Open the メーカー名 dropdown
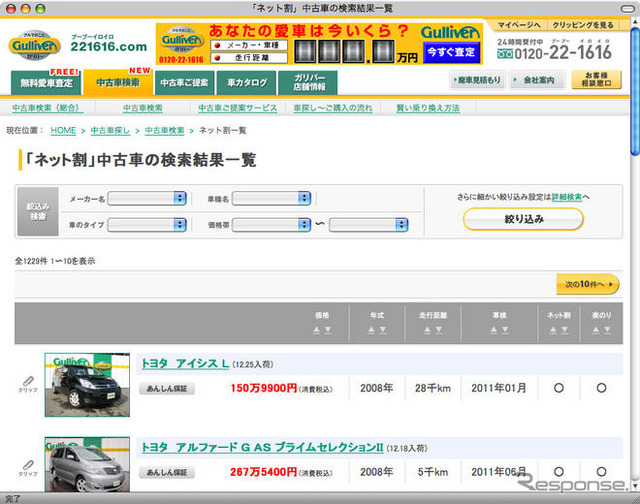This screenshot has width=640, height=504. (147, 198)
